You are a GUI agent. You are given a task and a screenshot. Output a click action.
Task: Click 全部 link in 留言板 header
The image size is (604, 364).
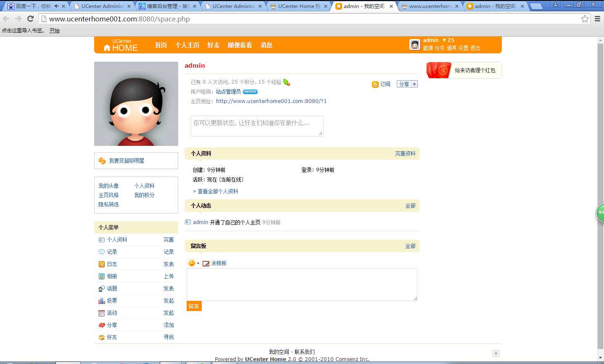[410, 246]
